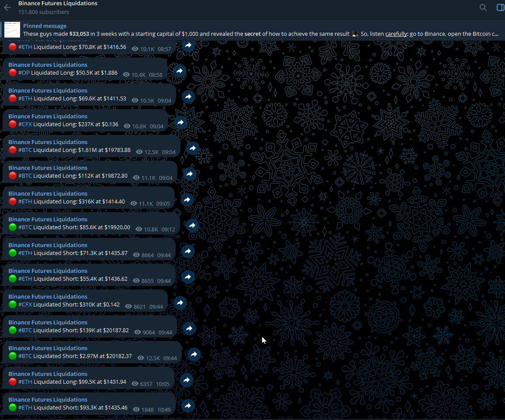505x420 pixels.
Task: Click the '151.806 subscribers' text
Action: pyautogui.click(x=44, y=12)
